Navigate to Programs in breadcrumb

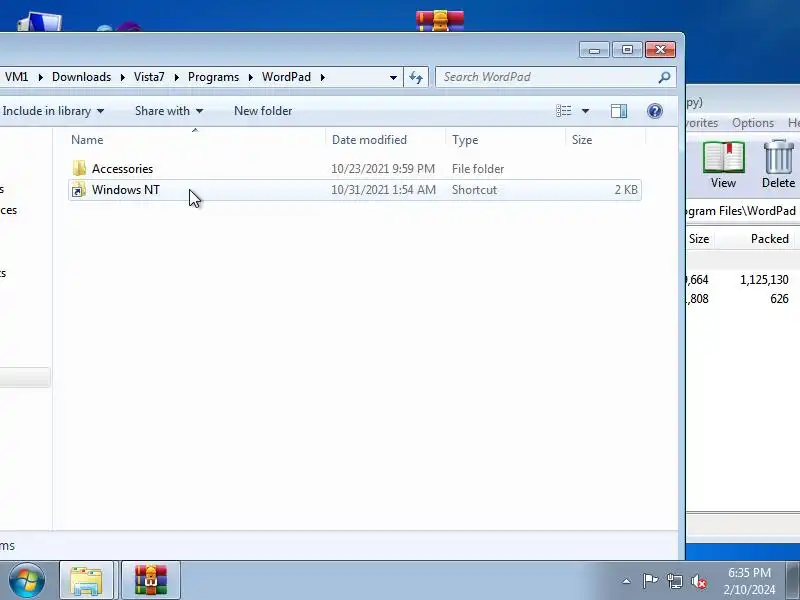click(213, 77)
